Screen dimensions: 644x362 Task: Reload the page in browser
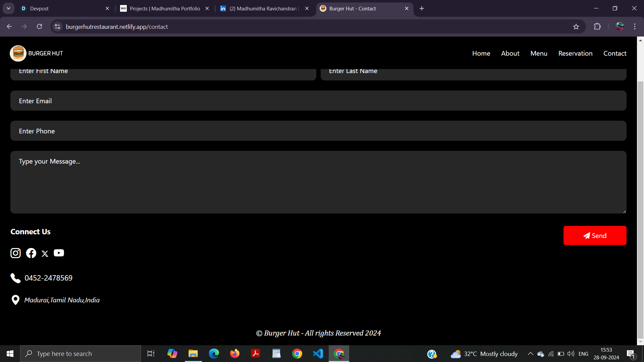click(x=40, y=27)
